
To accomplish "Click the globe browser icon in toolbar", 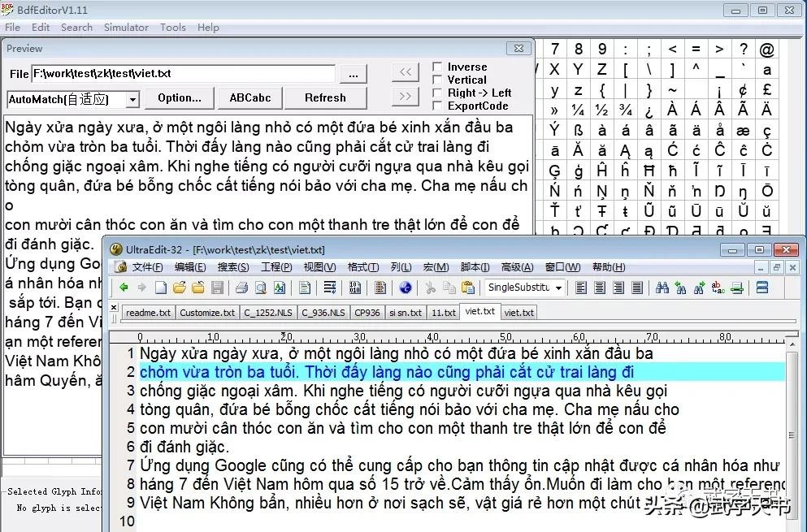I will click(406, 288).
